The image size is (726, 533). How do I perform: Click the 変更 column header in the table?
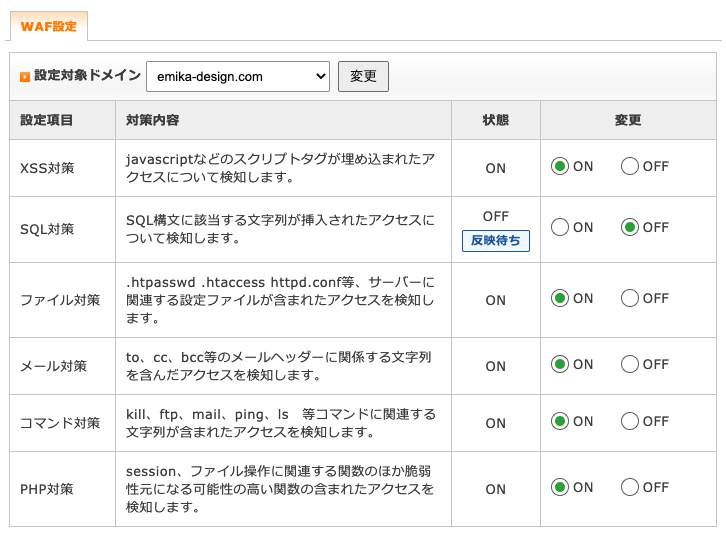[x=628, y=120]
